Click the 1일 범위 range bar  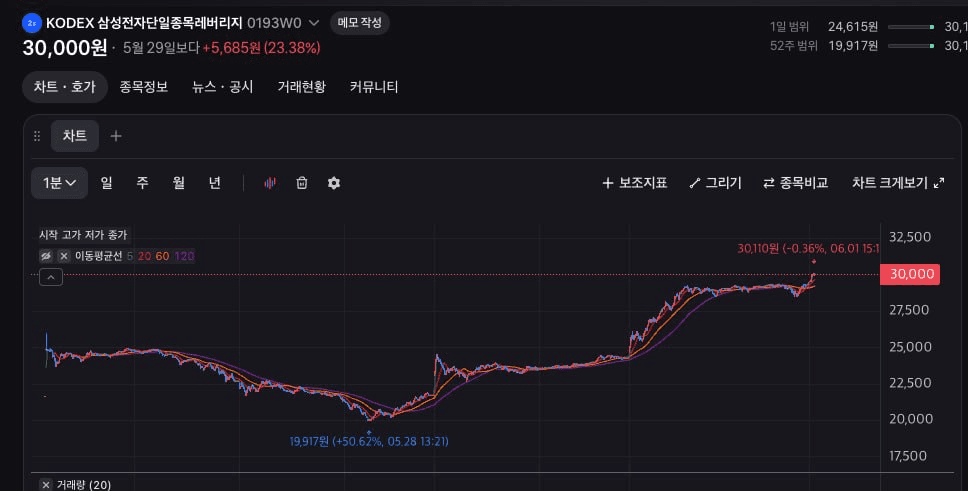(911, 27)
